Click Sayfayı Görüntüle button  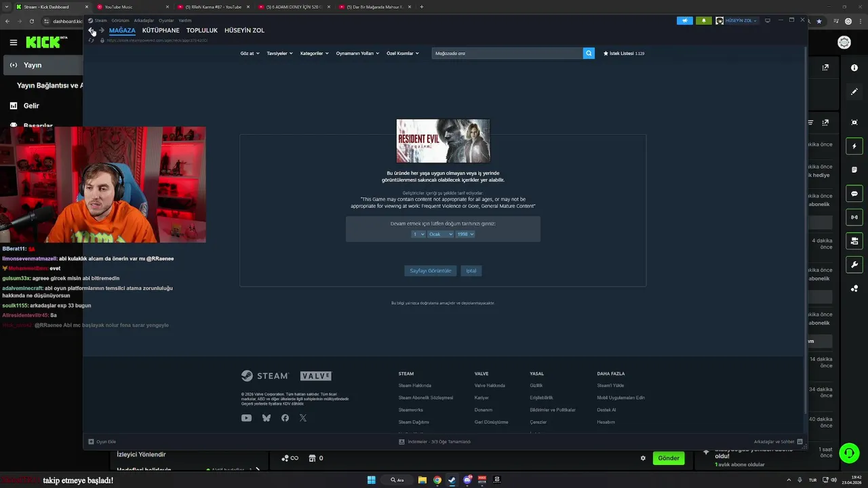click(431, 270)
